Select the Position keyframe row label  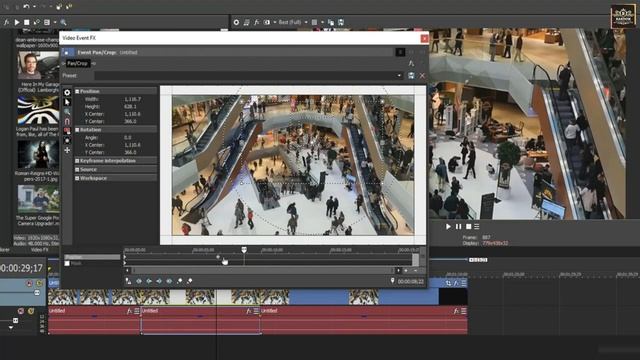point(92,257)
